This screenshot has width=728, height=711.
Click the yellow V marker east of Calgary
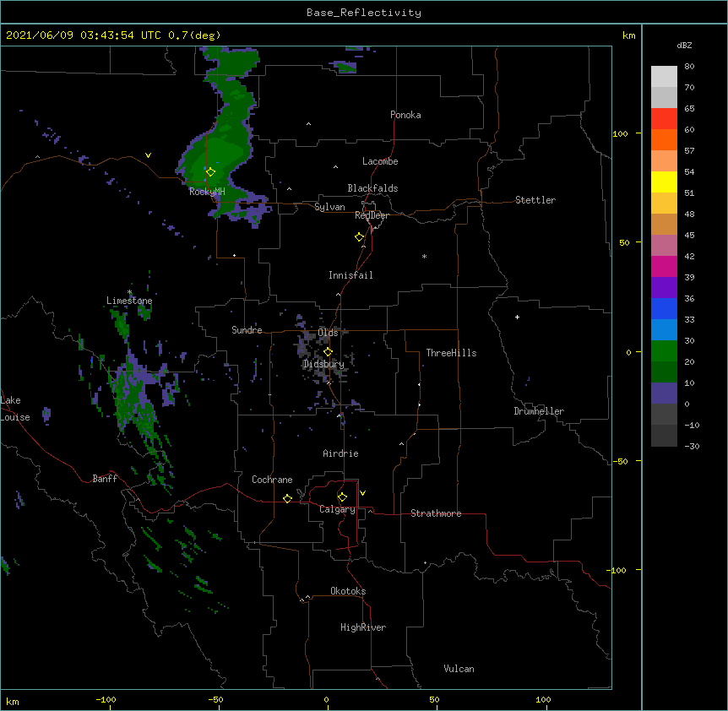[362, 493]
